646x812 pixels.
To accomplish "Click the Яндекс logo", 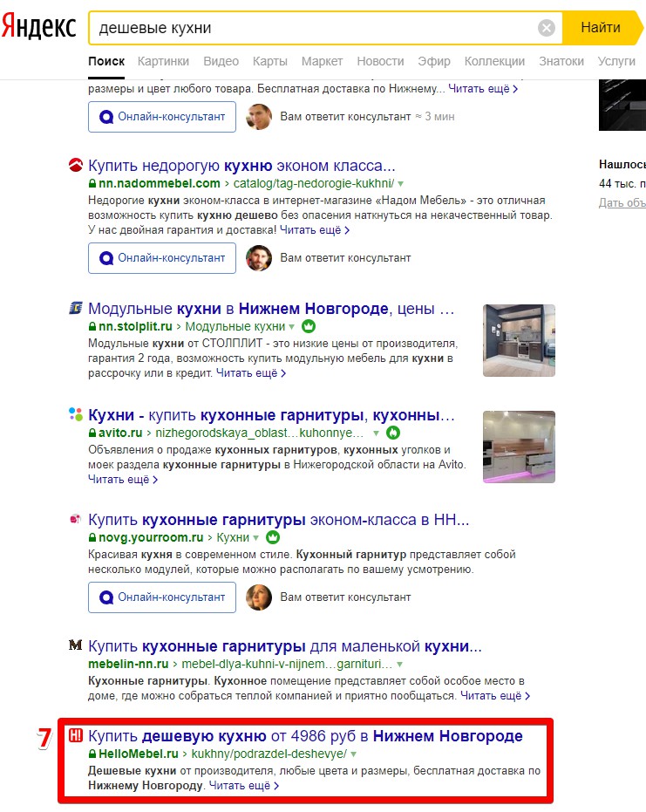I will (x=39, y=26).
